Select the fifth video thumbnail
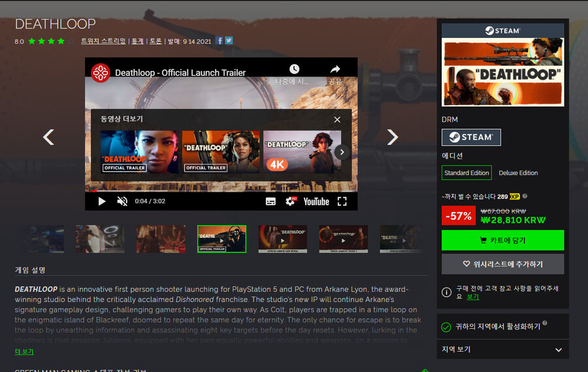Viewport: 588px width, 372px height. 282,239
